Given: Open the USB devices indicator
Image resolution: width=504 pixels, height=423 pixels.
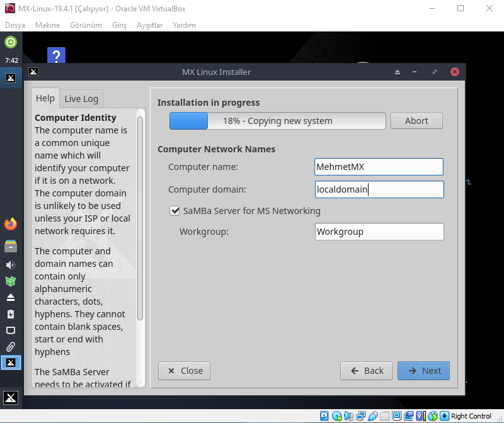Looking at the screenshot, I should click(x=372, y=416).
